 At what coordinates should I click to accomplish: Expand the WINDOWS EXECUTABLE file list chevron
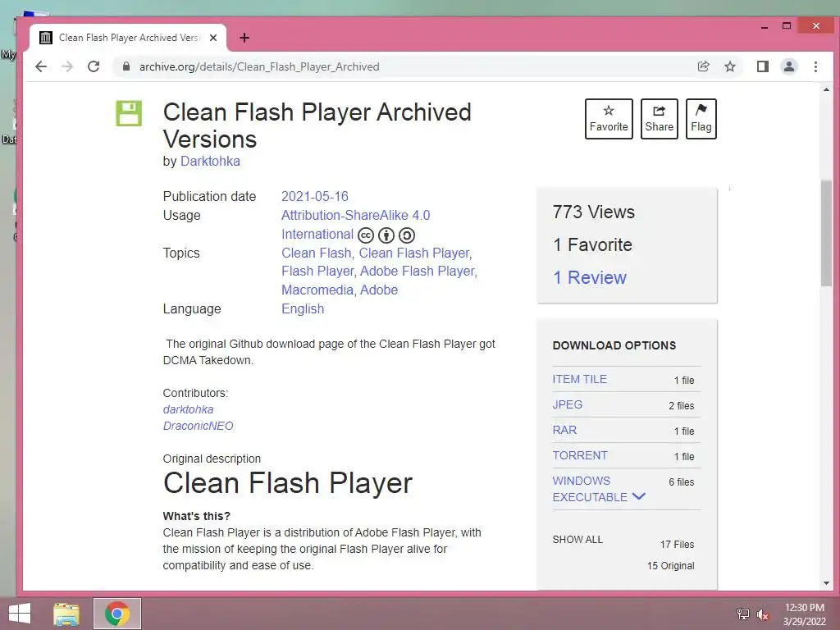638,496
